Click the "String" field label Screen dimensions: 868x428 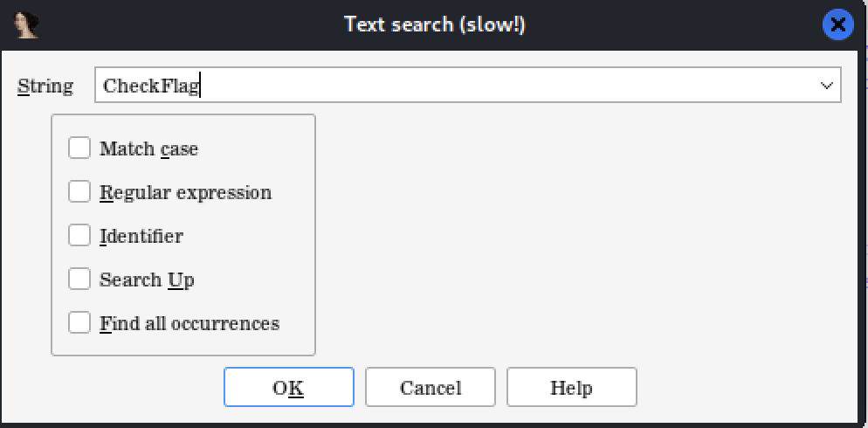[45, 86]
